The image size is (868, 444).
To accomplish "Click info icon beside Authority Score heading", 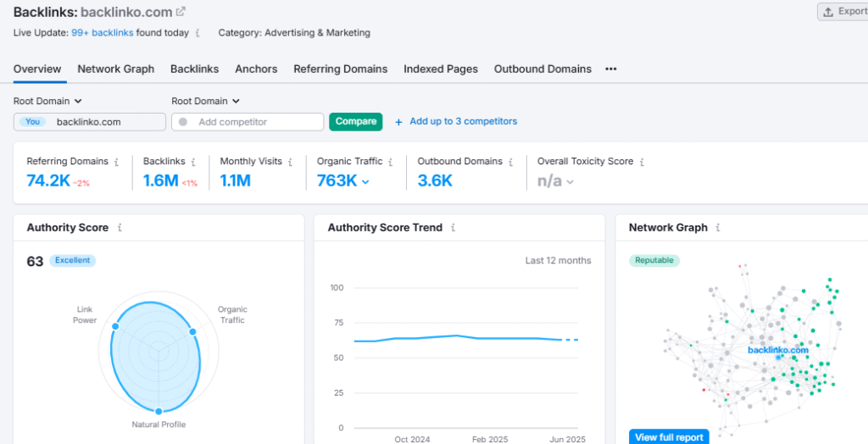I will pos(120,228).
